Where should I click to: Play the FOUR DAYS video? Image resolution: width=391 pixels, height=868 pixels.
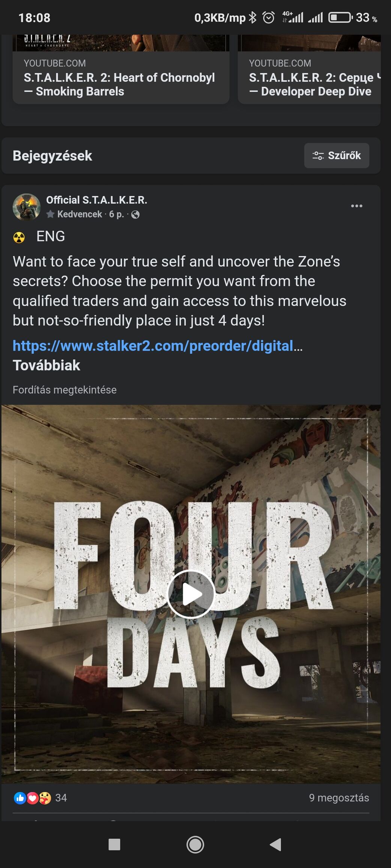(191, 594)
